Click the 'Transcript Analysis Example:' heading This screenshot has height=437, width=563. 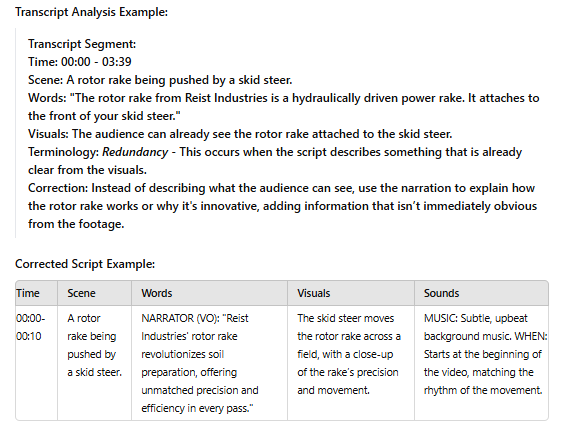[x=91, y=12]
